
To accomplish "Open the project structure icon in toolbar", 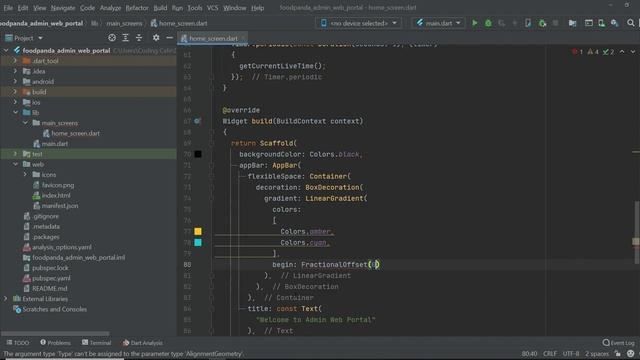I will (572, 23).
